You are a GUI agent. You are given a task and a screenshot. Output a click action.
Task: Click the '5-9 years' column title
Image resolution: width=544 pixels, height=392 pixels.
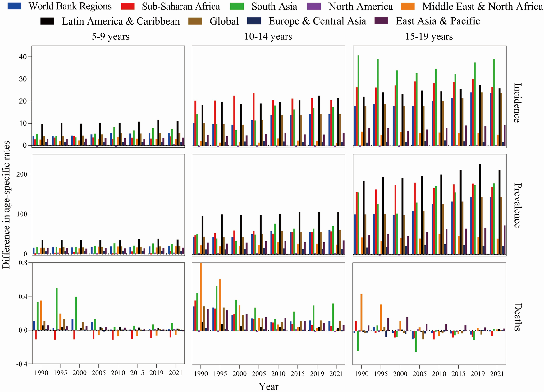coord(111,37)
